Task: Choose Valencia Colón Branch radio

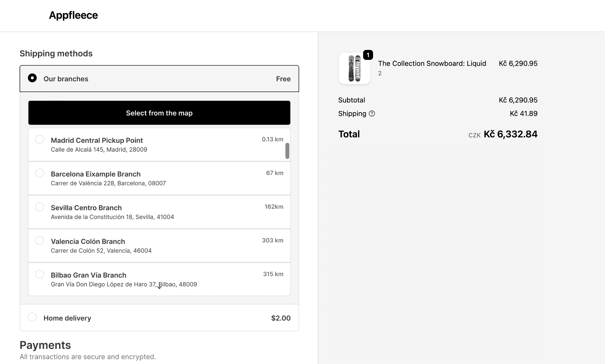Action: click(40, 240)
